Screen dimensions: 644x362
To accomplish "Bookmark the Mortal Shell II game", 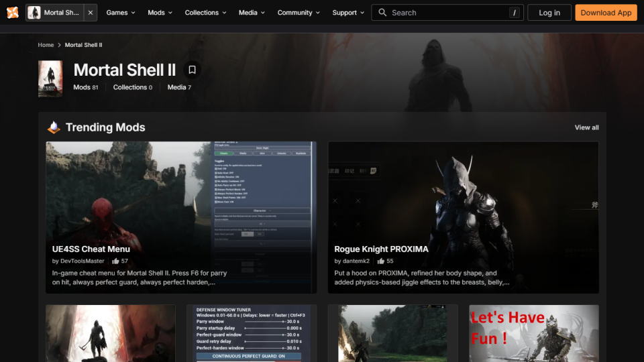I will click(192, 70).
